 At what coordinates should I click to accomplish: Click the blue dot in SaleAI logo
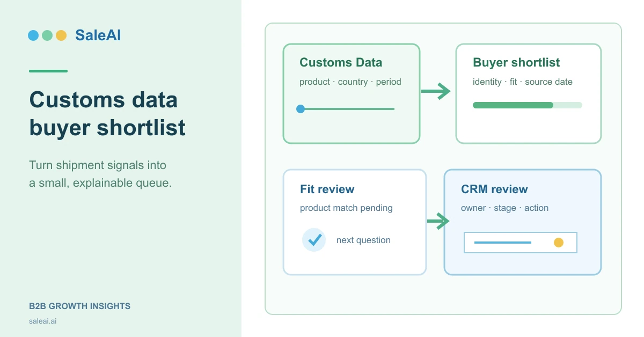coord(33,35)
